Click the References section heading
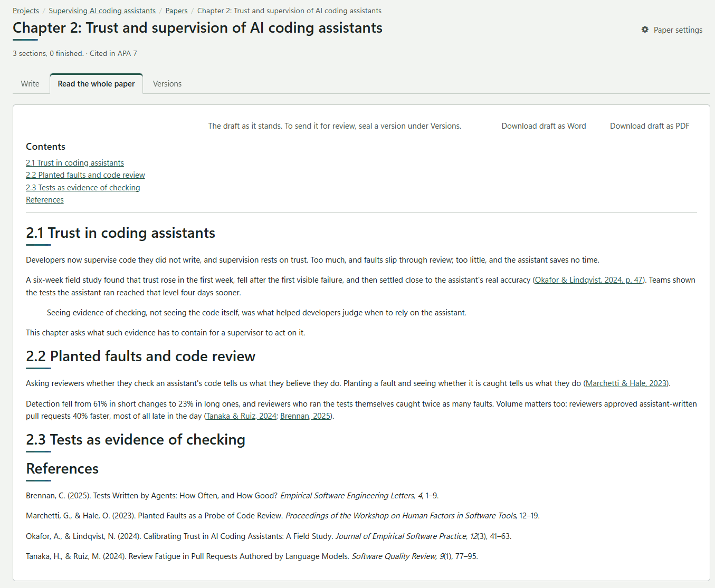Viewport: 715px width, 588px height. click(x=62, y=469)
